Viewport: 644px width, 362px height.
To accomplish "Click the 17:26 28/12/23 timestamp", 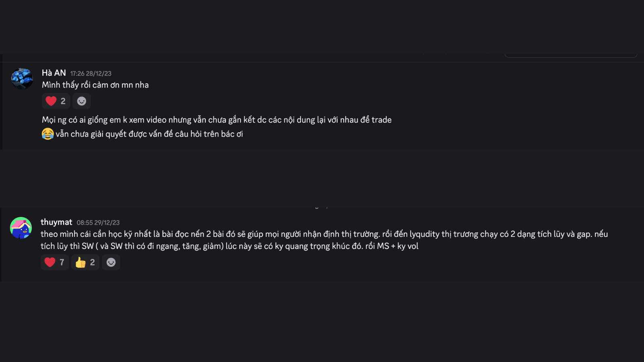I will point(91,74).
